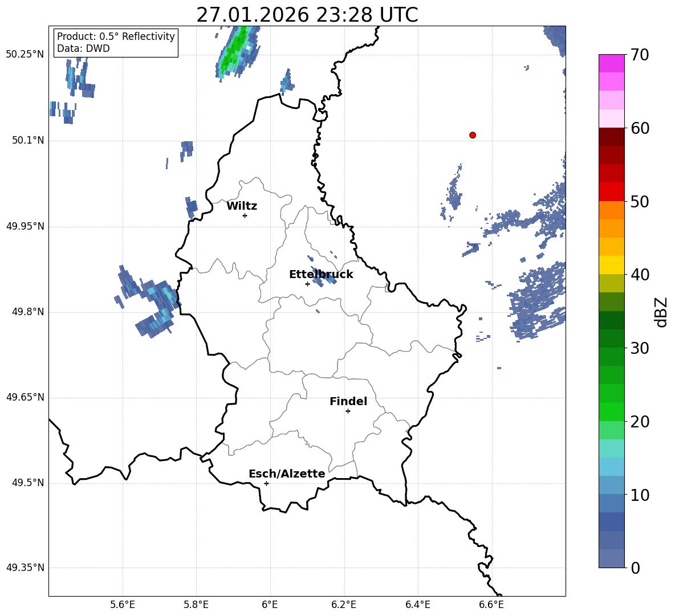
Task: Click the 10 tick on colorbar
Action: [x=640, y=495]
